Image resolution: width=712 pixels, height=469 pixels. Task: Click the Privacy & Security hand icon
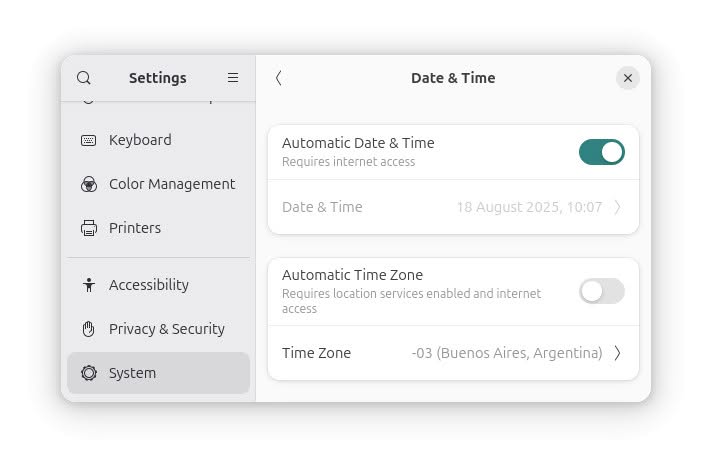89,329
